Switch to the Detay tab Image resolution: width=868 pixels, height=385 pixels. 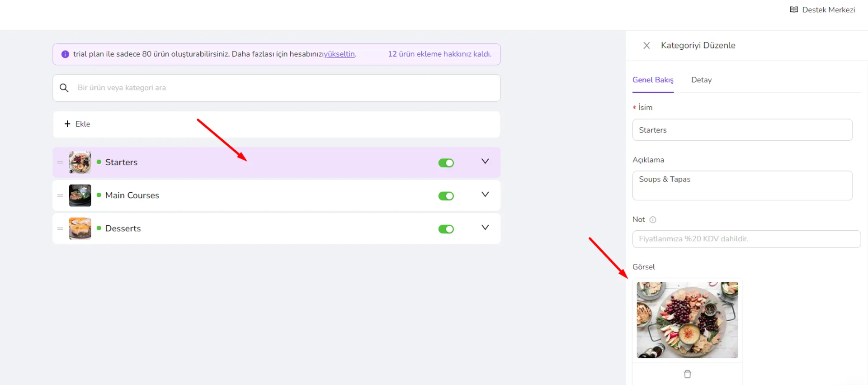tap(701, 80)
